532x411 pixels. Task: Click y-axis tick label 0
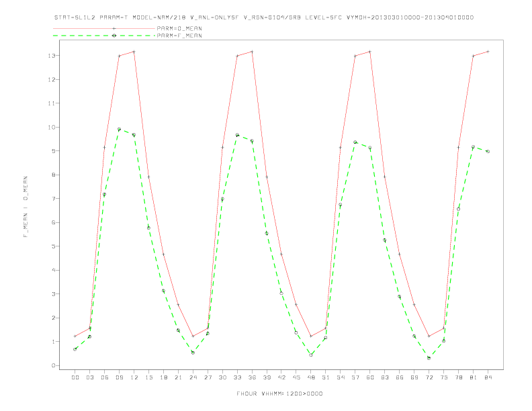point(54,365)
